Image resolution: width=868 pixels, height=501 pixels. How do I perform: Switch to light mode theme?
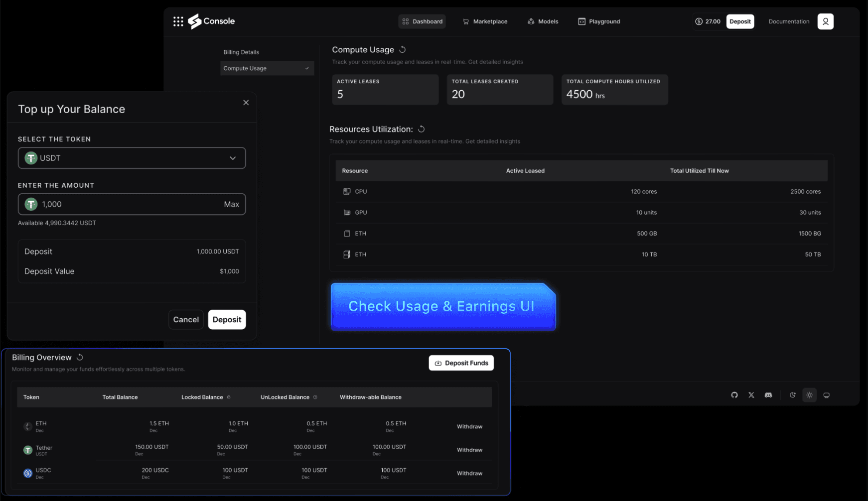point(809,395)
